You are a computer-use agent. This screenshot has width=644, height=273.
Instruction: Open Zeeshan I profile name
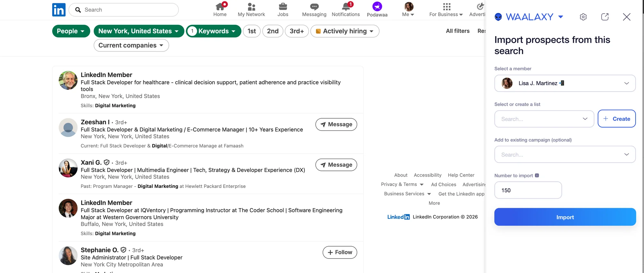(95, 122)
